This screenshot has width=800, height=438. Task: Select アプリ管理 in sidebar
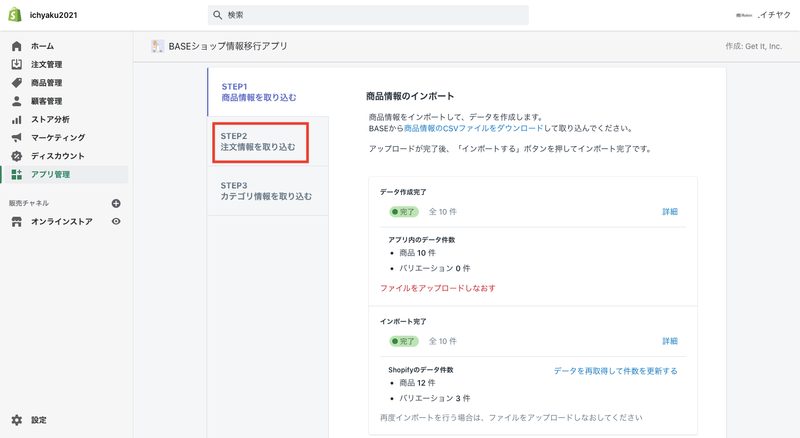[x=51, y=174]
